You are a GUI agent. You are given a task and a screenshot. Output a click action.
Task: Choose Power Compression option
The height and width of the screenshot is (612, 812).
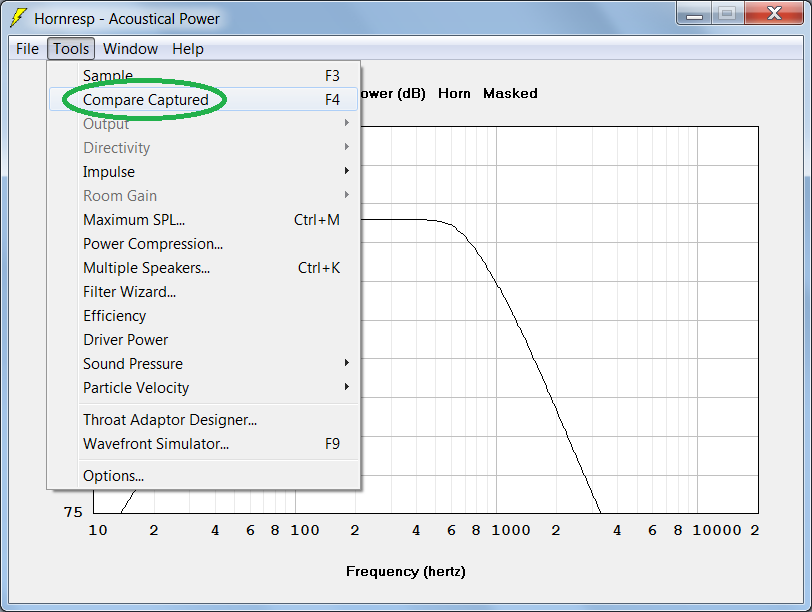tap(204, 243)
